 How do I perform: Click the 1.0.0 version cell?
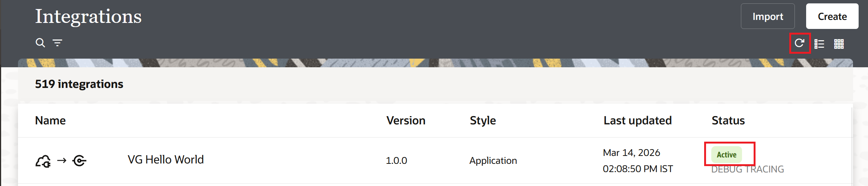pos(396,161)
